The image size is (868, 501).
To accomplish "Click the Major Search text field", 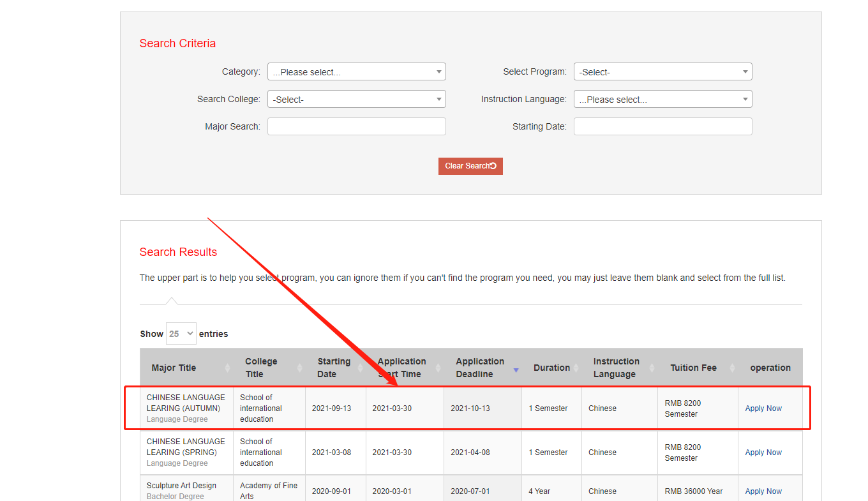I will coord(356,126).
